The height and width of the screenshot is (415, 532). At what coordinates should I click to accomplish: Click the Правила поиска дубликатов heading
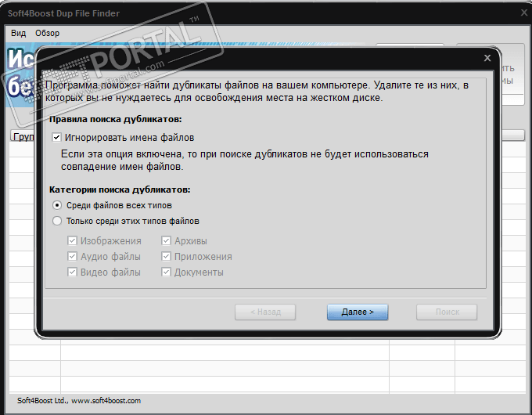[116, 120]
